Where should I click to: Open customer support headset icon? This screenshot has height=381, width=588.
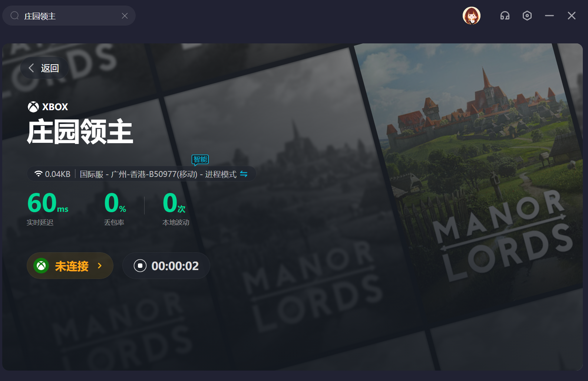click(505, 16)
